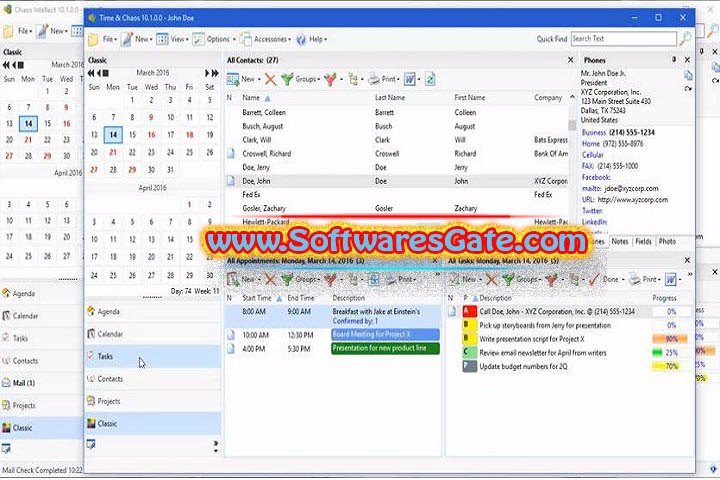Click the Quick Find search text field

(x=624, y=39)
